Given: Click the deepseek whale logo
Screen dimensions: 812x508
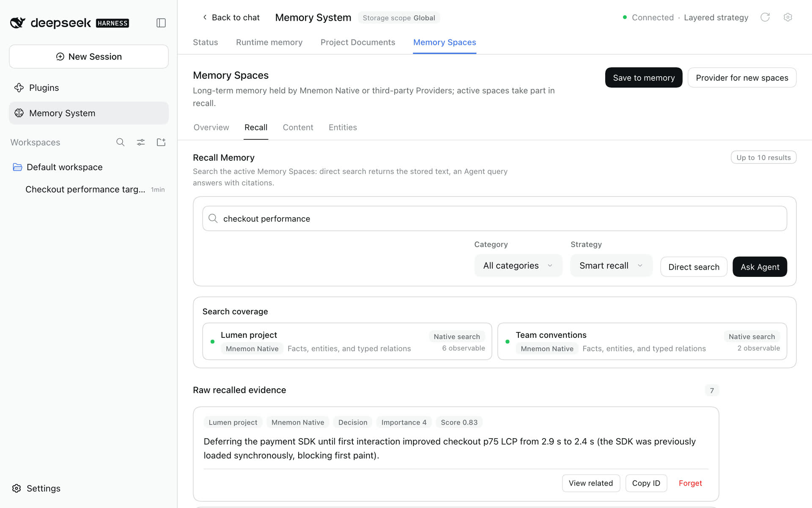Looking at the screenshot, I should [18, 23].
